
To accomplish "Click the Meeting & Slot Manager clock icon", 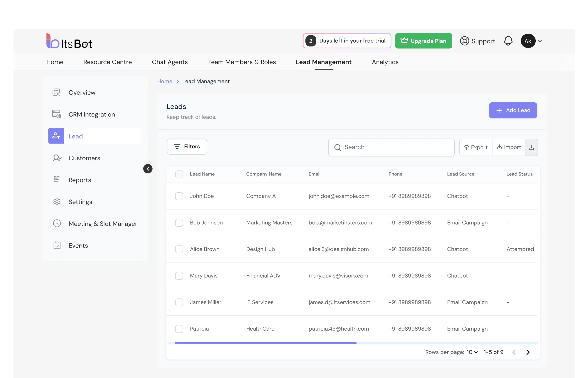I will click(x=57, y=223).
